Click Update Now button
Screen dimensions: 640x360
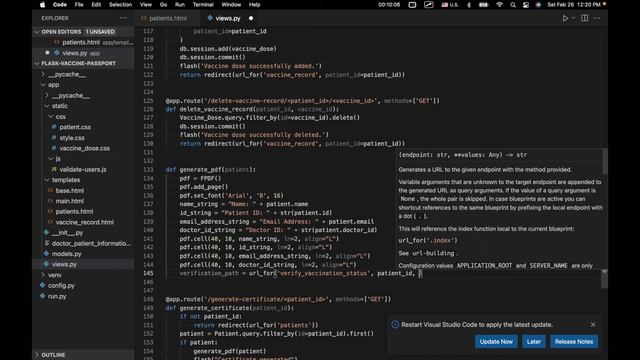[x=496, y=342]
